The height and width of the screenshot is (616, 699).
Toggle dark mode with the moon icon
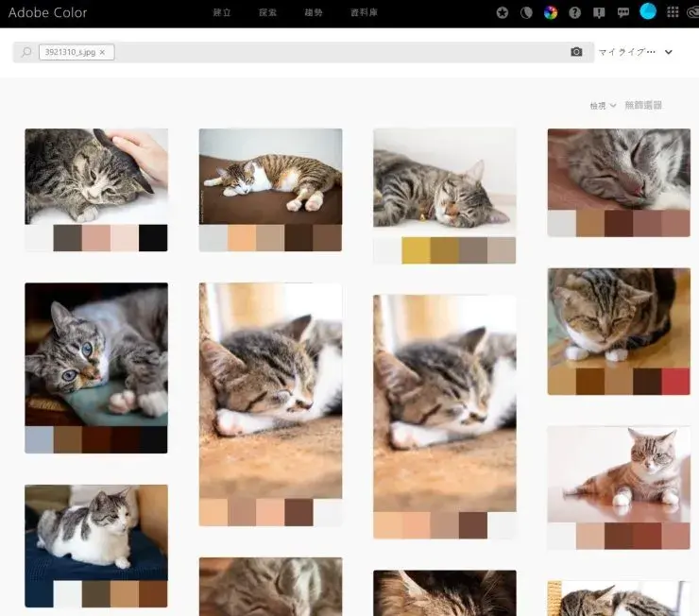coord(526,12)
